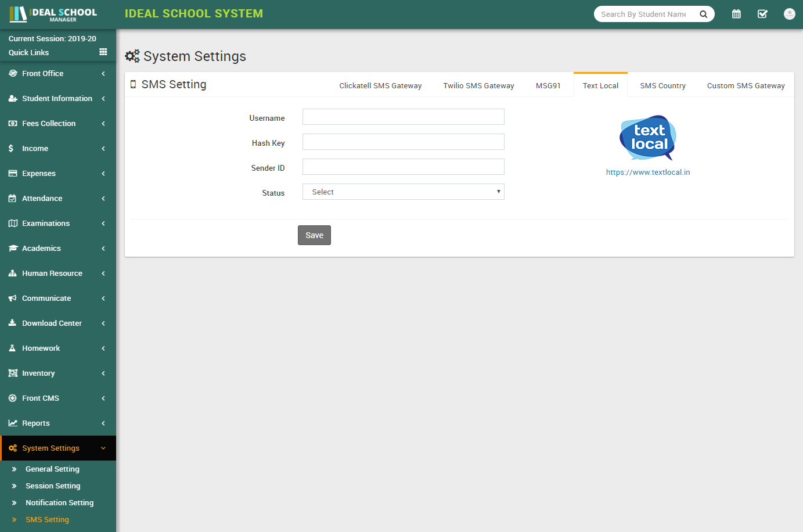Open Notification Setting submenu item
The image size is (803, 532).
[x=59, y=502]
